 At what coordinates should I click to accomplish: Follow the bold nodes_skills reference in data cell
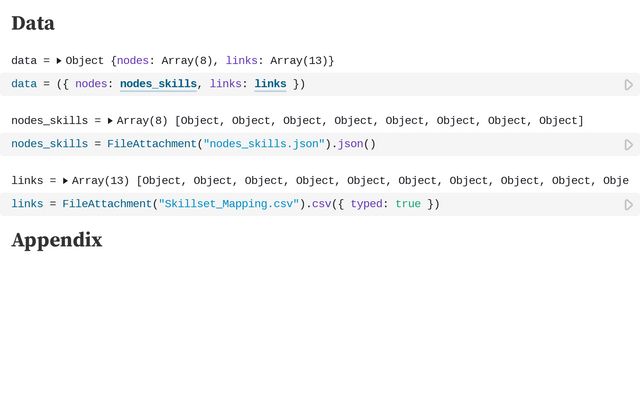tap(158, 84)
